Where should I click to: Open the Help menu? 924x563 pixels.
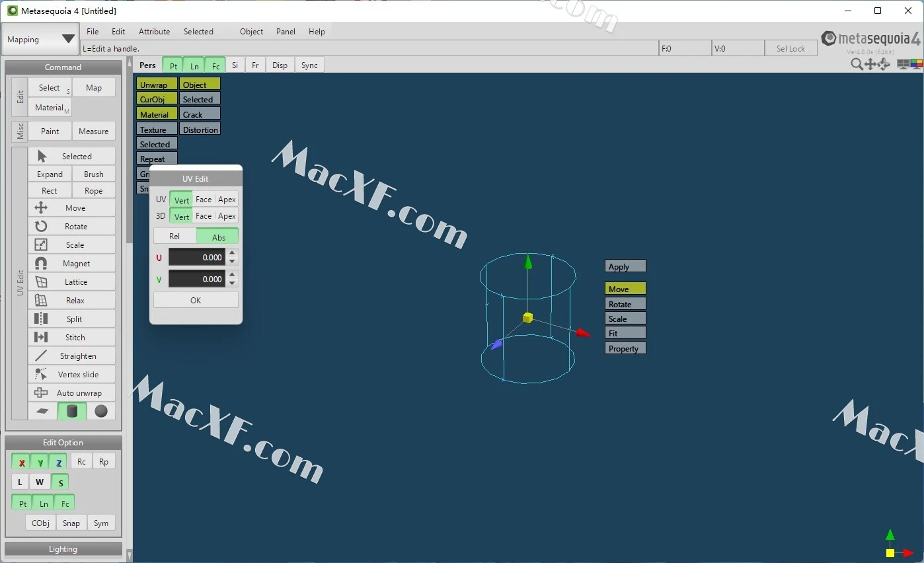[x=317, y=31]
